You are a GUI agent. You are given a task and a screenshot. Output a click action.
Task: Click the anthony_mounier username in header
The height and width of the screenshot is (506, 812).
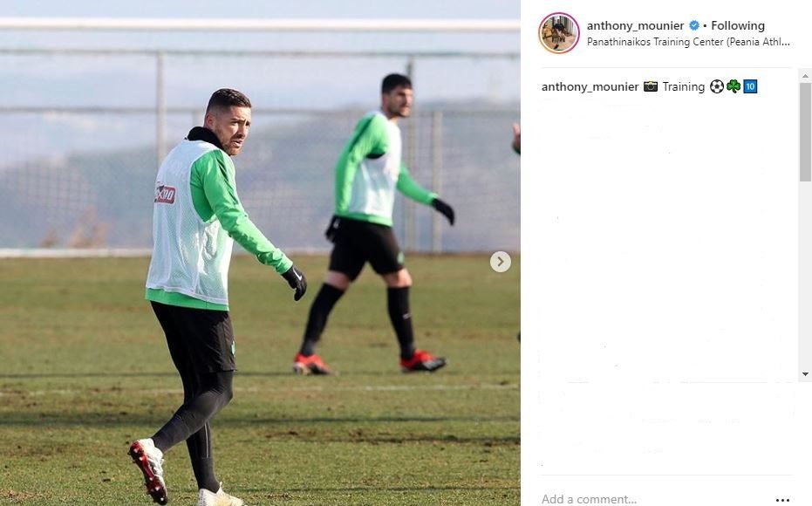[636, 26]
